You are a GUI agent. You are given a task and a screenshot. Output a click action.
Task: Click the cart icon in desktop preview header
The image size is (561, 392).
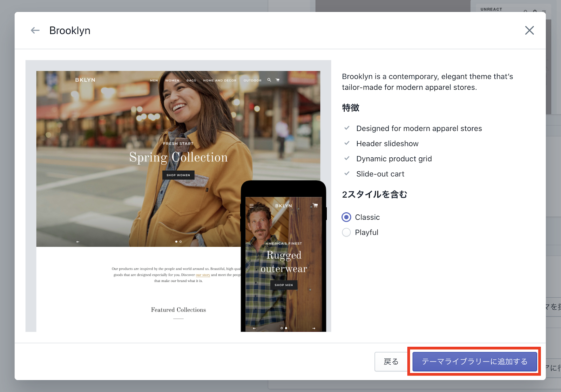278,80
